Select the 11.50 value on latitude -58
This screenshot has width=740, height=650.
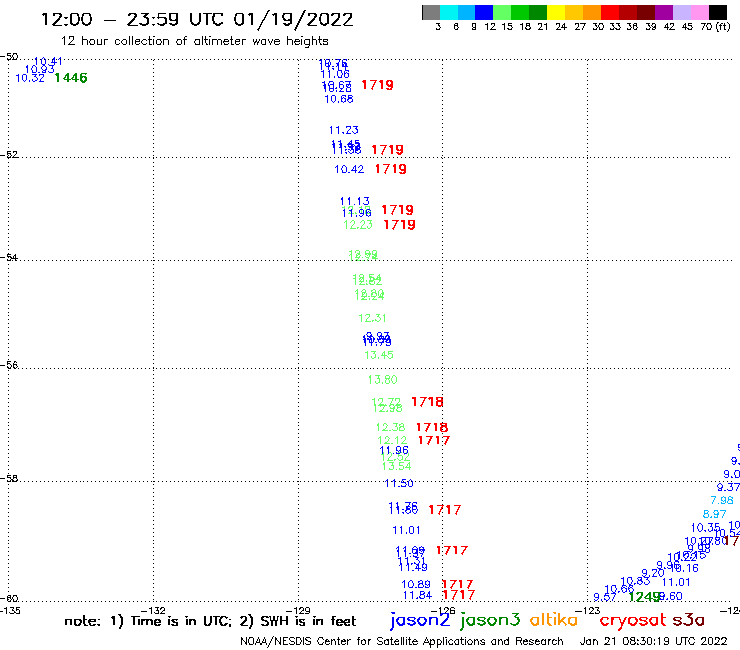[x=399, y=483]
